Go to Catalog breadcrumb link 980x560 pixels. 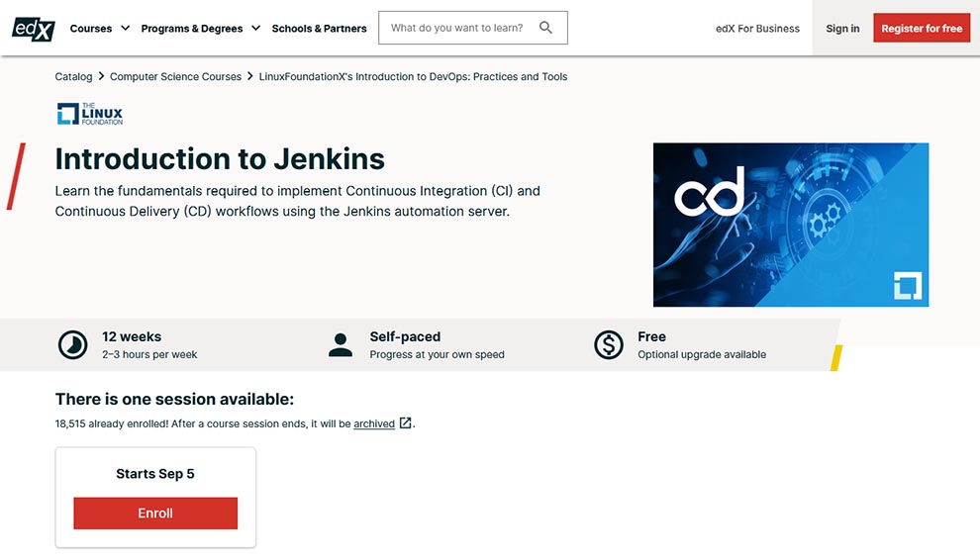point(73,76)
